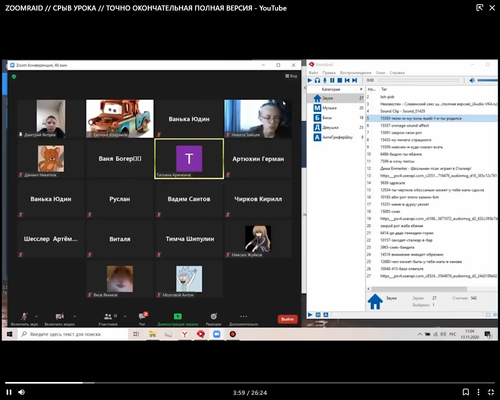Open the Reactions icon in Zoom toolbar

(x=213, y=316)
